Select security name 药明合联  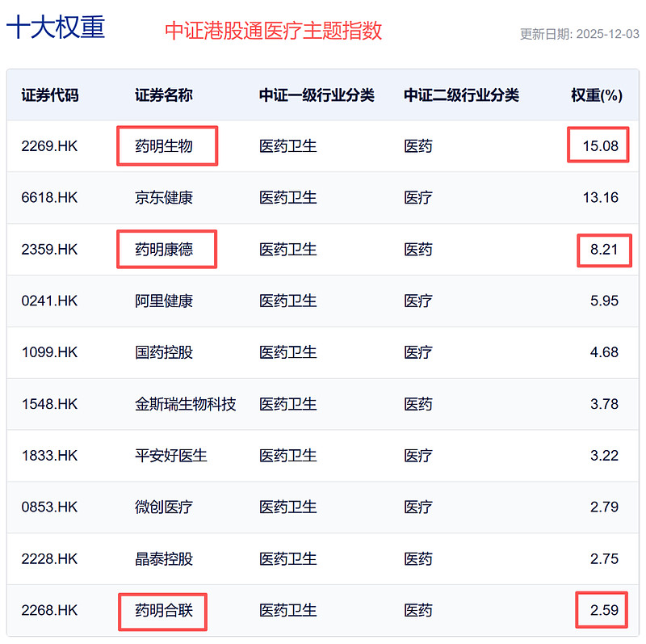(x=164, y=610)
